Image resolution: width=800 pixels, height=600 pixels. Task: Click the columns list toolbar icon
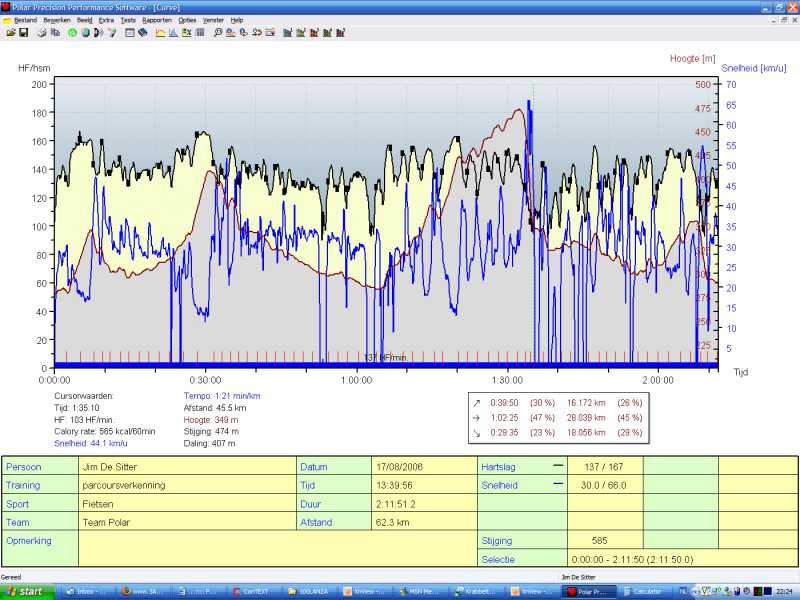(x=200, y=33)
